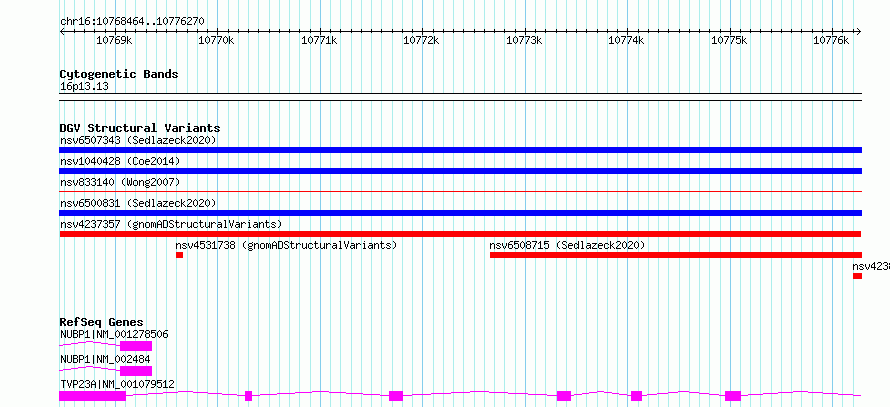
Task: Click the 10770k ruler label
Action: pyautogui.click(x=216, y=40)
